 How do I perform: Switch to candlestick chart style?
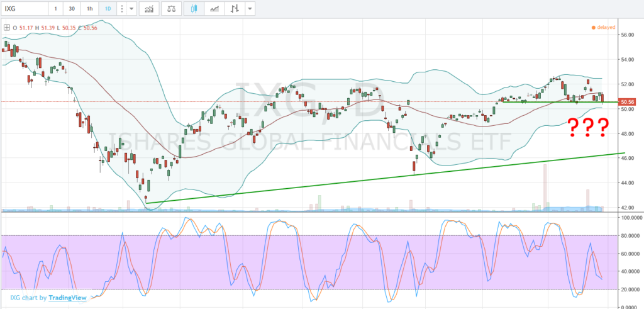tap(194, 9)
